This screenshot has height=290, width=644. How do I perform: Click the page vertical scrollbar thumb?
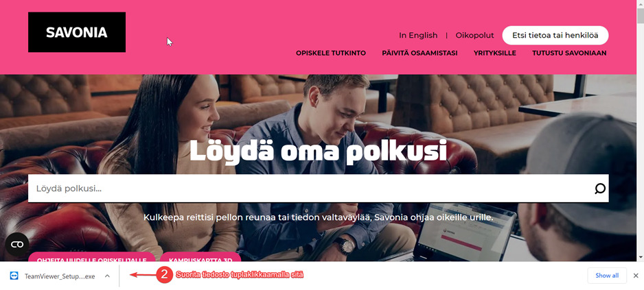tap(641, 16)
